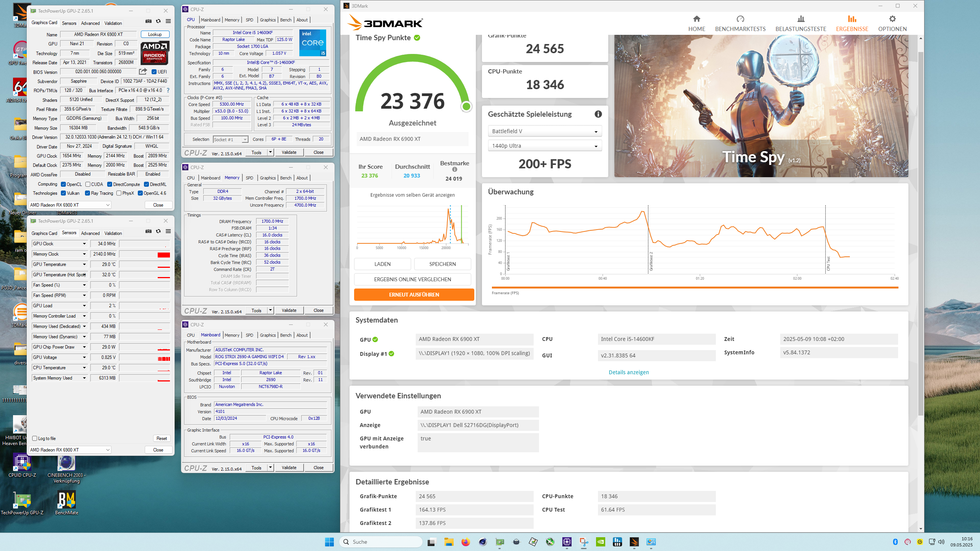Screen dimensions: 980x551
Task: Open BELASTUNGSTESTE bar chart icon
Action: click(x=801, y=19)
